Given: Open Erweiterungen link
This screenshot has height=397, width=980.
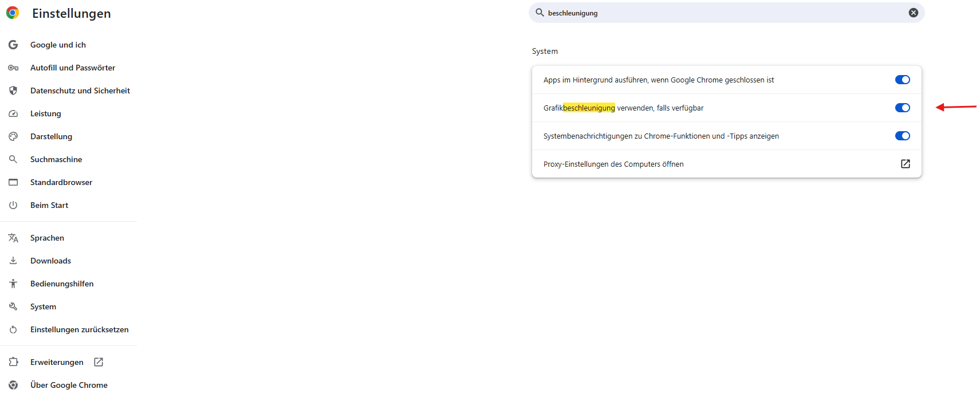Looking at the screenshot, I should pos(57,362).
